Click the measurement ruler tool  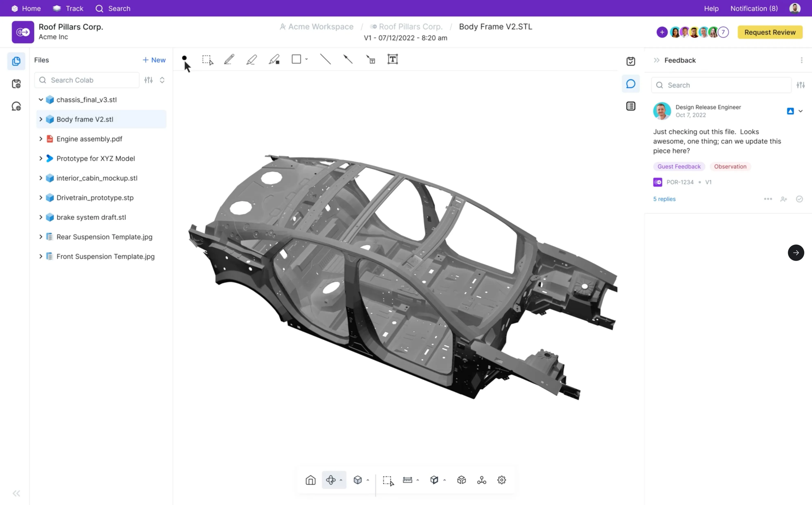pos(407,480)
